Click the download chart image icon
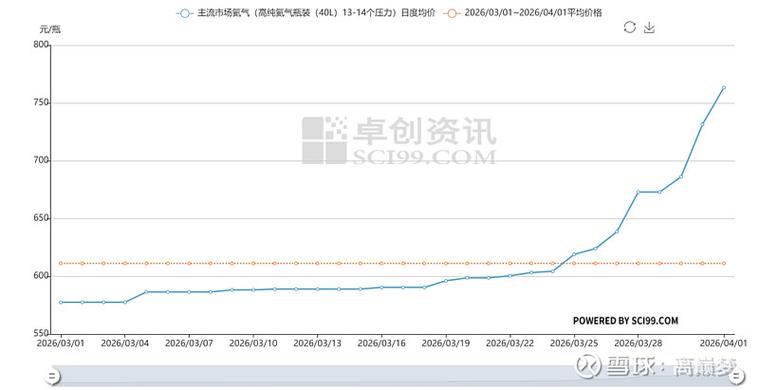Image resolution: width=759 pixels, height=390 pixels. coord(649,28)
